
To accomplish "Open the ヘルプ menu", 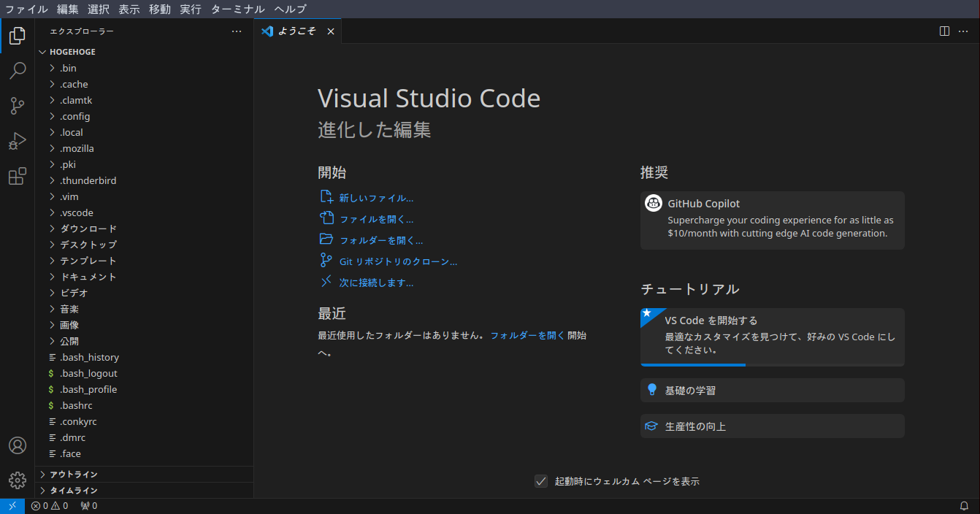I will click(291, 9).
